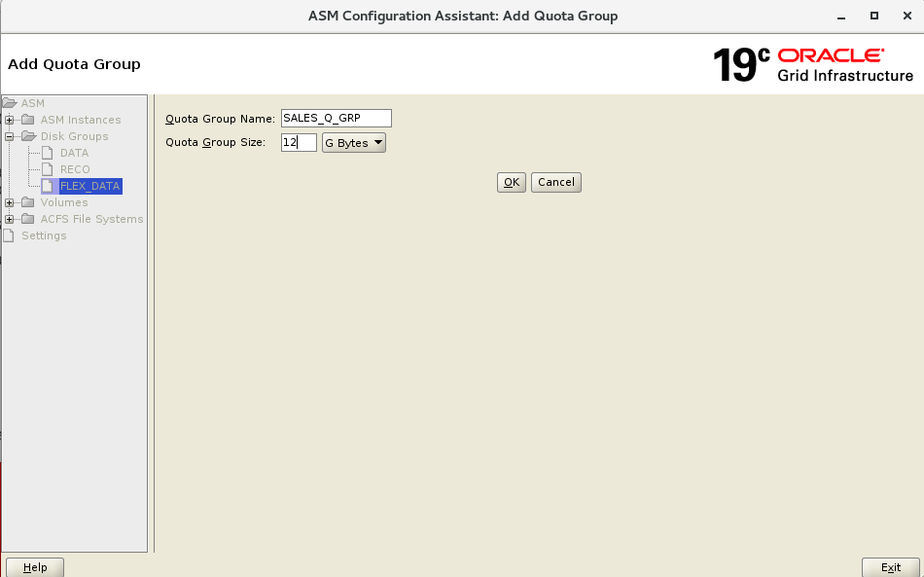Click the Add Quota Group heading
The image size is (924, 577).
(74, 63)
